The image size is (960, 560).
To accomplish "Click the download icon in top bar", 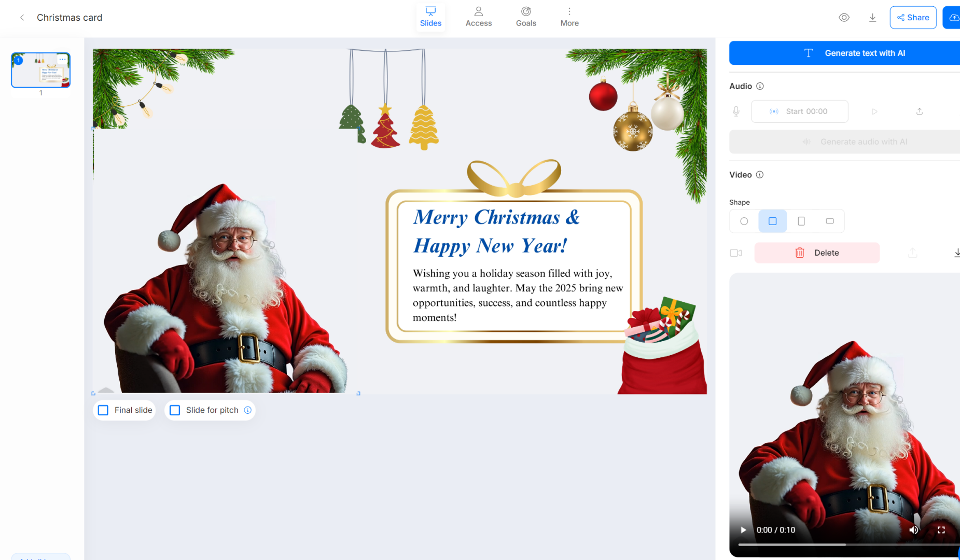I will click(872, 18).
